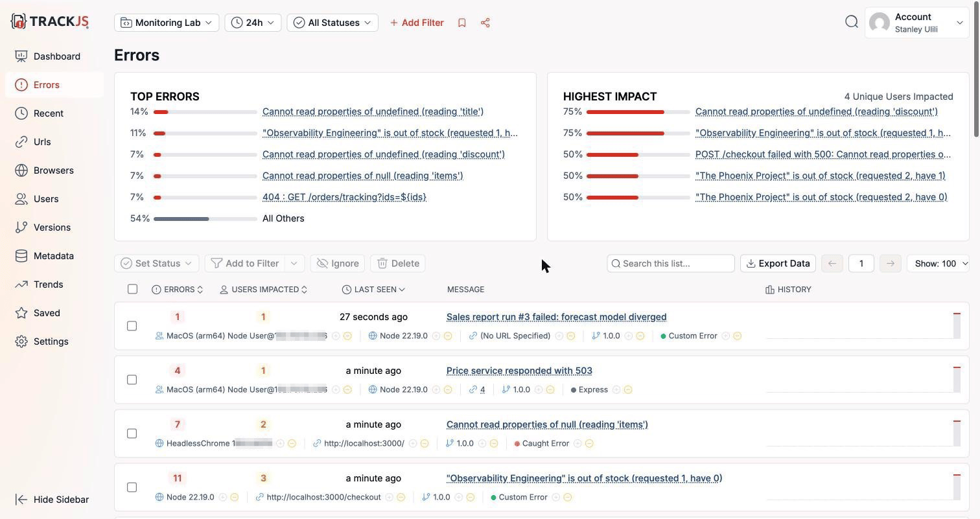The height and width of the screenshot is (519, 980).
Task: Check the Price service responded with 503 row
Action: point(132,380)
